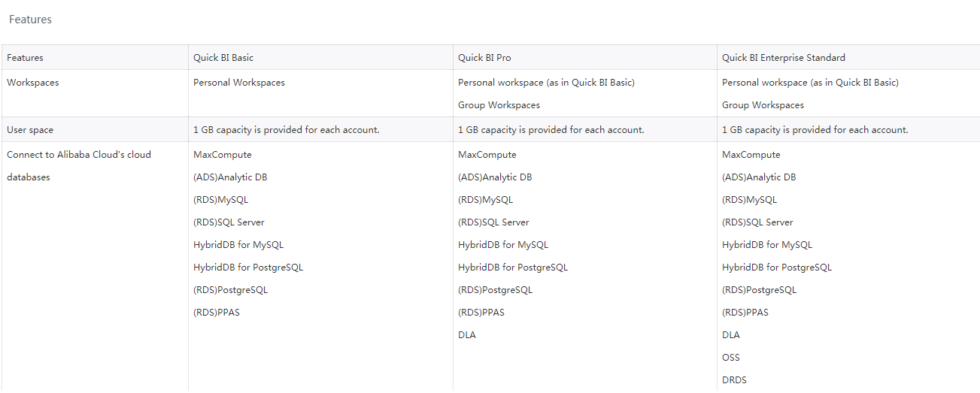Select the Personal Workspaces cell text
Viewport: 980px width, 393px height.
[x=239, y=83]
